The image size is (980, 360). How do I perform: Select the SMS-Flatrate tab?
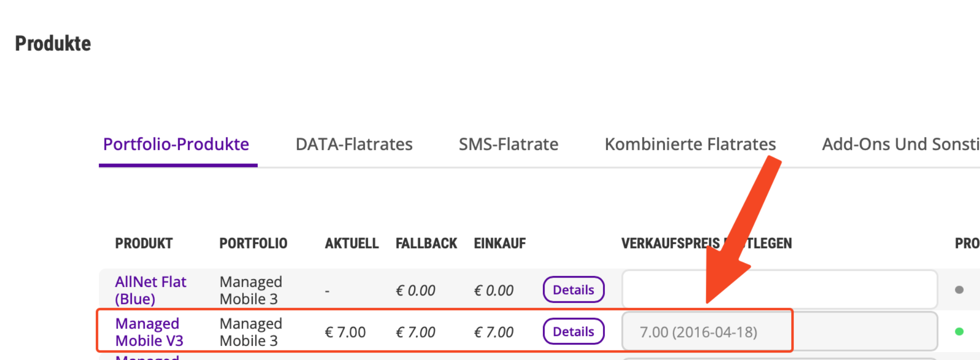point(508,144)
